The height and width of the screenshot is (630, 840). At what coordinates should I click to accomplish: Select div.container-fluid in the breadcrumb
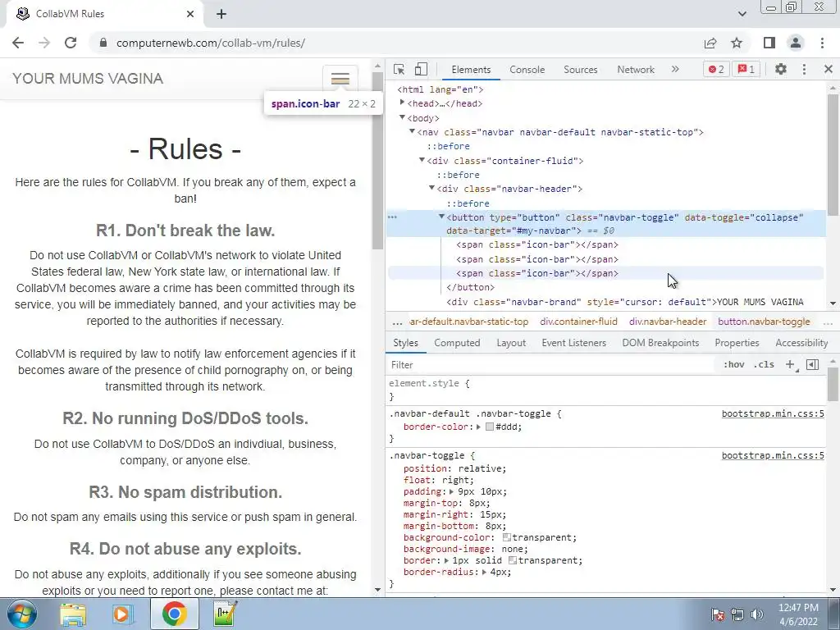[x=578, y=322]
